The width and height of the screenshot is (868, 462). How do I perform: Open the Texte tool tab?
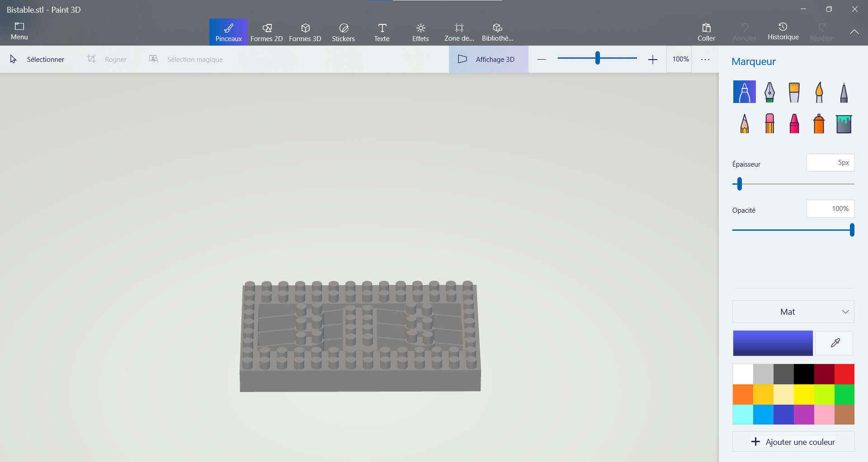coord(382,32)
